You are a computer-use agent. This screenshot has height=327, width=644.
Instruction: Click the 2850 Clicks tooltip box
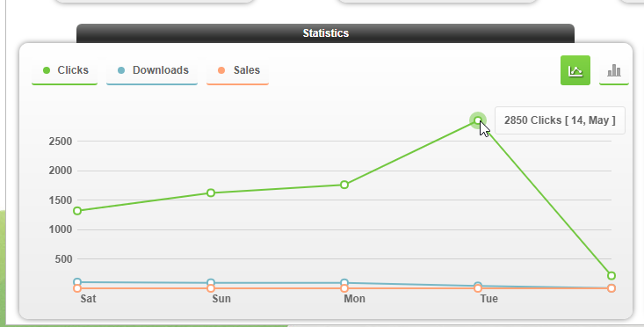[560, 120]
